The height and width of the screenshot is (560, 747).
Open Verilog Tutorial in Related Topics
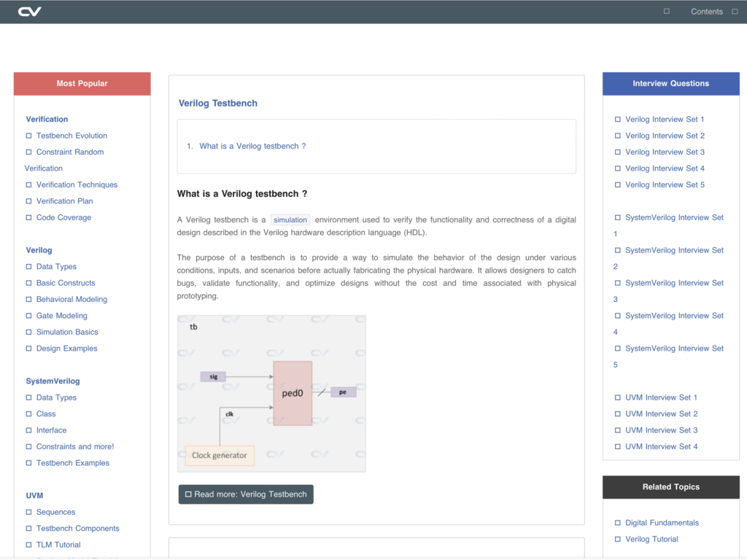tap(651, 539)
